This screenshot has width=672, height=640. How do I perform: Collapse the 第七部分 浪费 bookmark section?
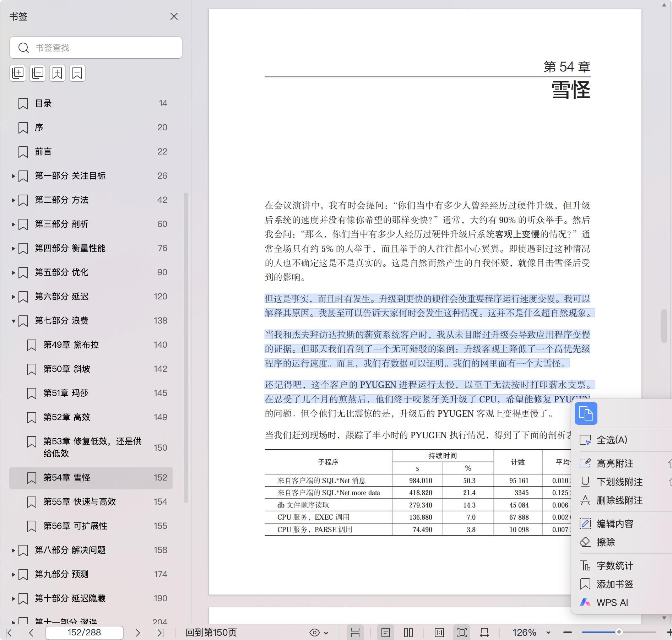click(x=13, y=321)
